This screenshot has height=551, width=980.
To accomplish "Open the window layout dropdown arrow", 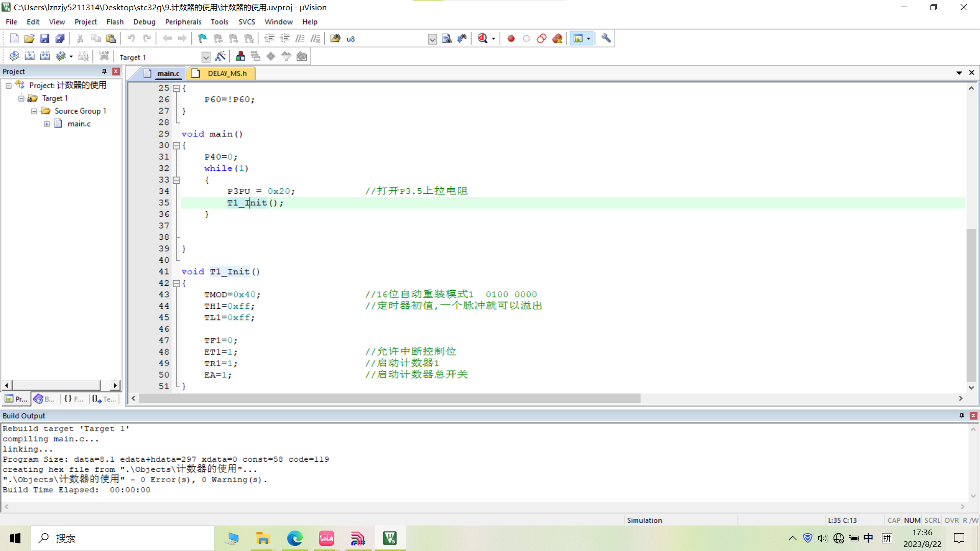I will (589, 39).
